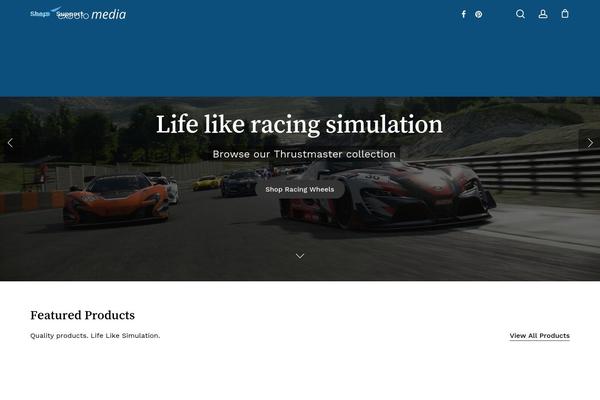Follow the View All Products link
This screenshot has width=600, height=400.
click(539, 336)
